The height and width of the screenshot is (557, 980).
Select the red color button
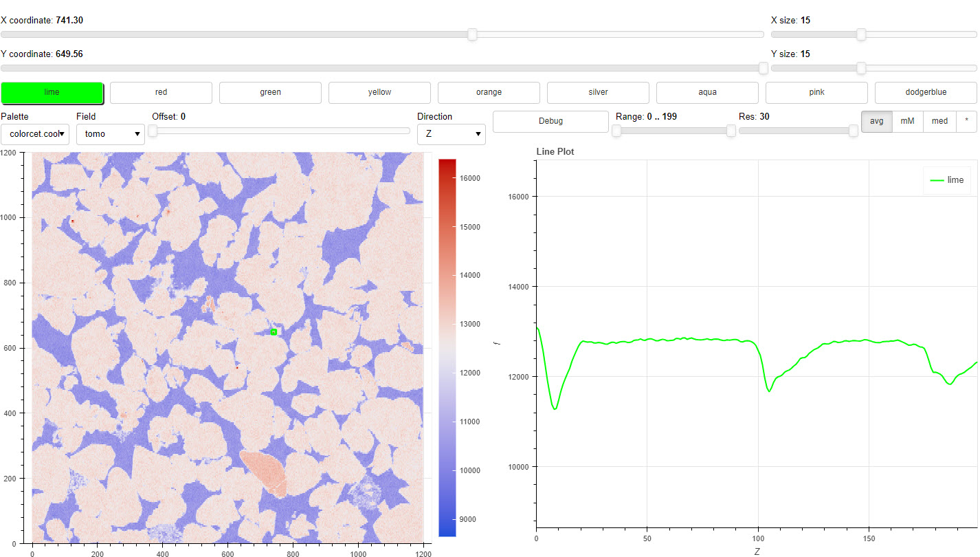click(x=161, y=92)
